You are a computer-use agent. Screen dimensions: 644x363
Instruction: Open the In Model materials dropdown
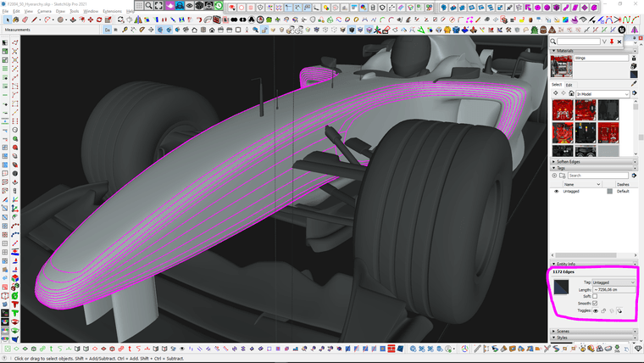tap(602, 94)
